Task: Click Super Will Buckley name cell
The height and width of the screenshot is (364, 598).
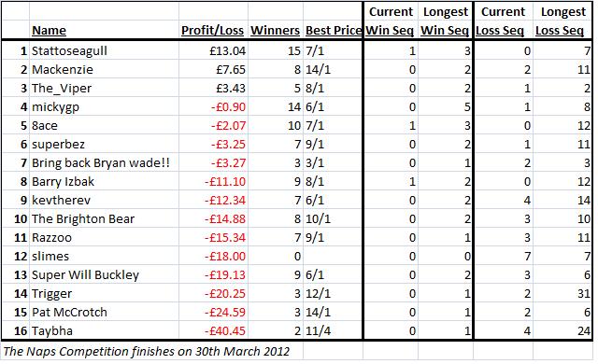Action: coord(104,274)
